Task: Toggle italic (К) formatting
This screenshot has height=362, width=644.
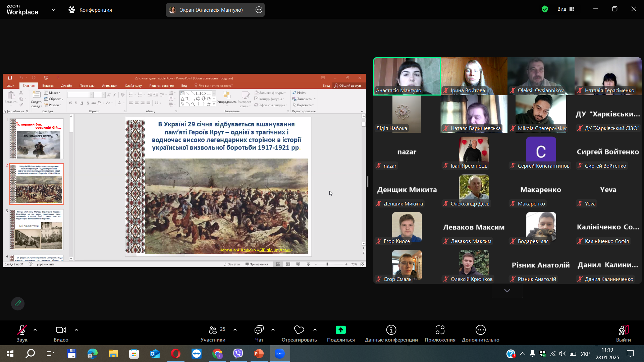Action: click(x=76, y=103)
